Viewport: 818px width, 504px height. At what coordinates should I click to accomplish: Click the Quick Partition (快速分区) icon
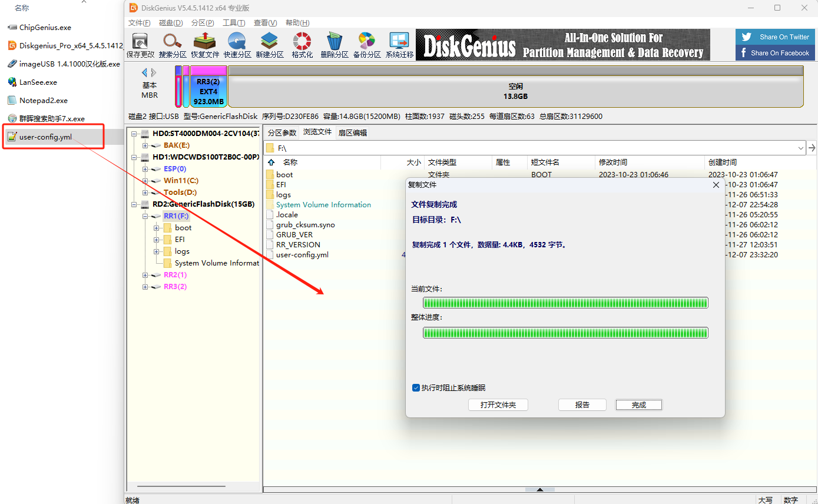pos(237,44)
